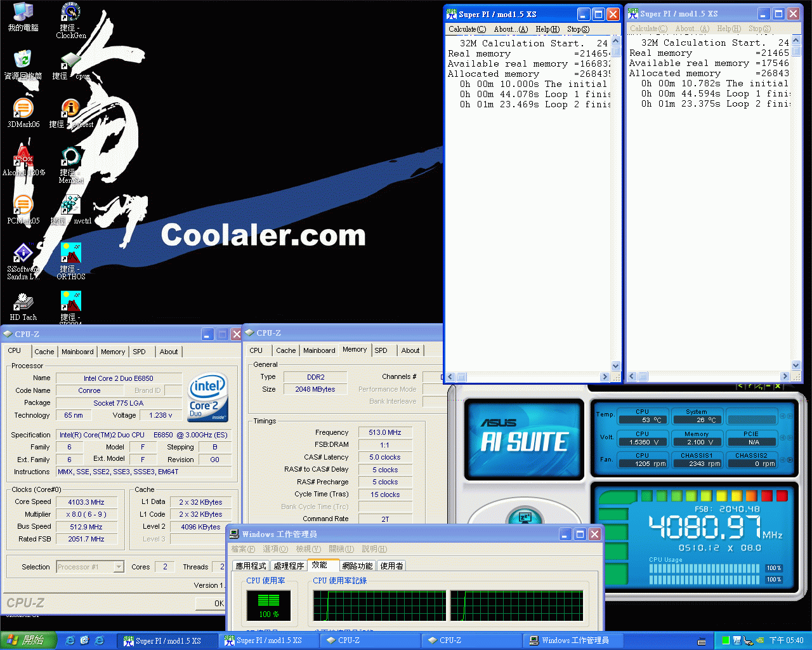Click first Super PI taskbar button

click(167, 640)
